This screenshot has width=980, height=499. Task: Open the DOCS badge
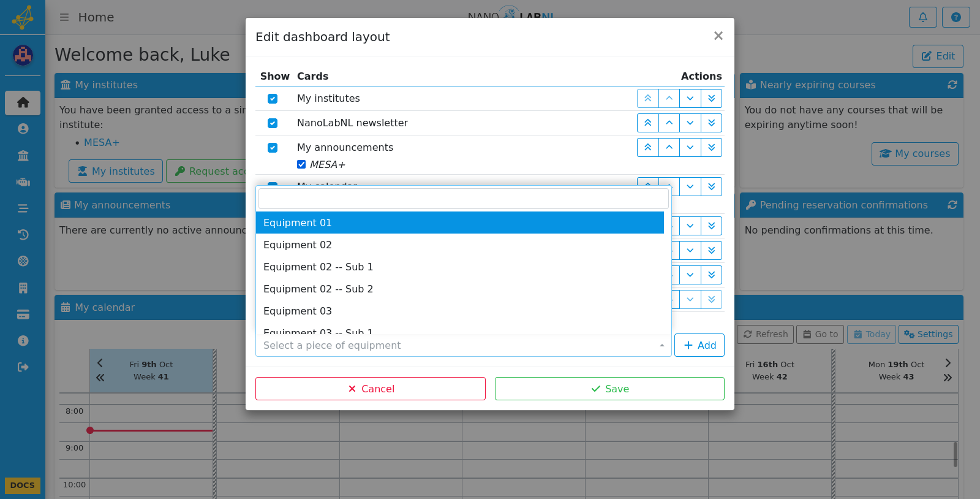point(23,485)
